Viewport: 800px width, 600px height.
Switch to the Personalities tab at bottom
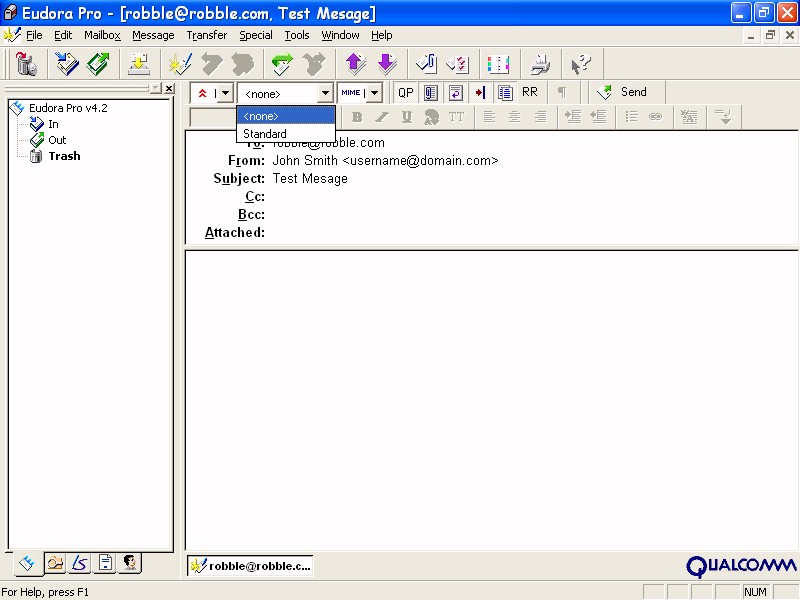(130, 563)
